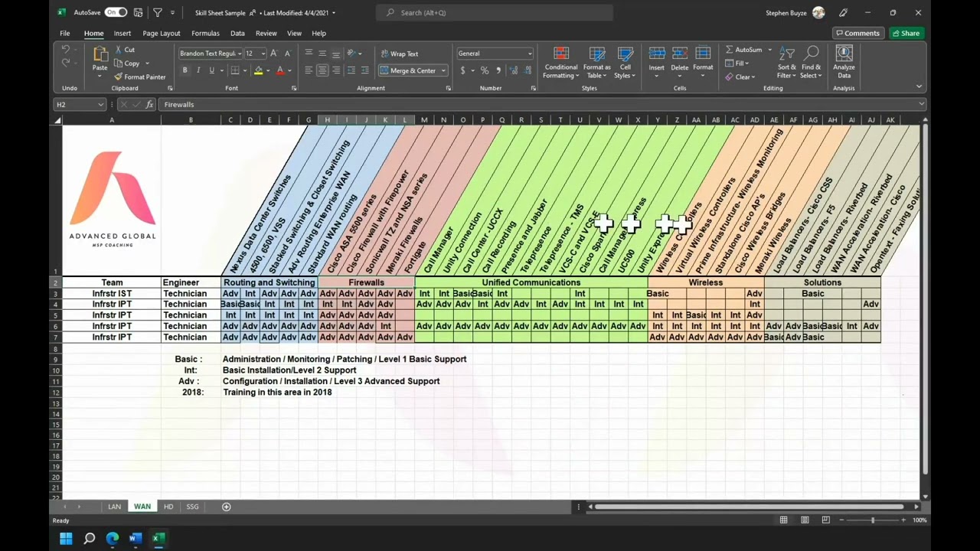This screenshot has width=980, height=551.
Task: Click Increase Decimal icon
Action: (x=512, y=70)
